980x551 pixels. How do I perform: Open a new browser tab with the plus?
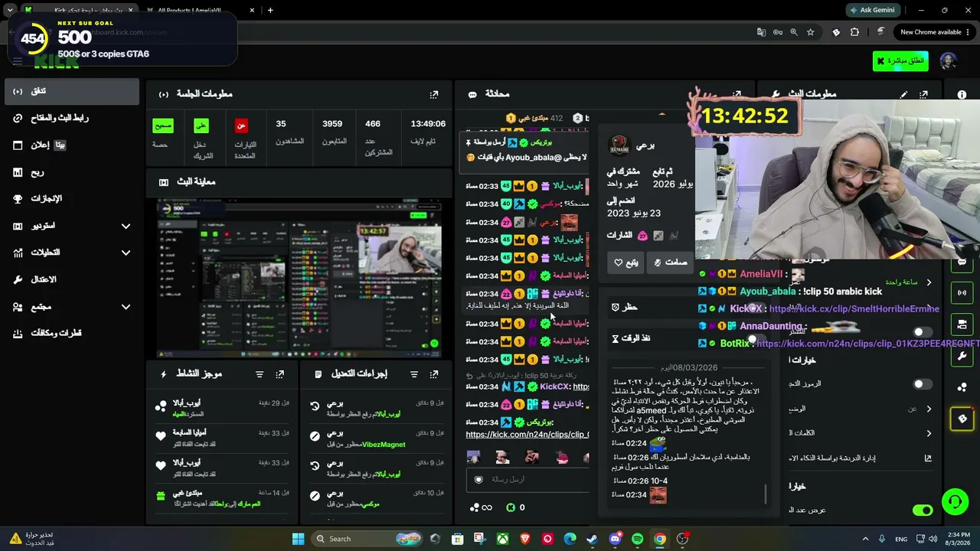(270, 10)
